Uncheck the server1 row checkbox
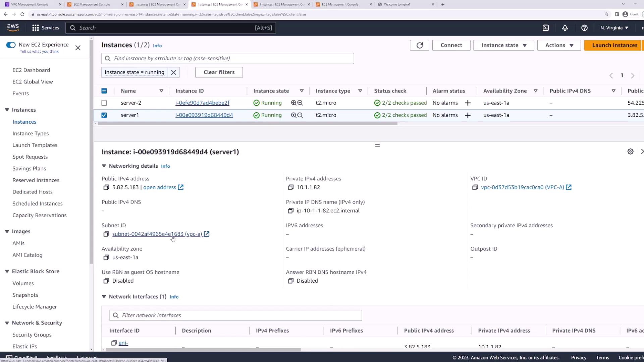The image size is (644, 362). pos(104,115)
